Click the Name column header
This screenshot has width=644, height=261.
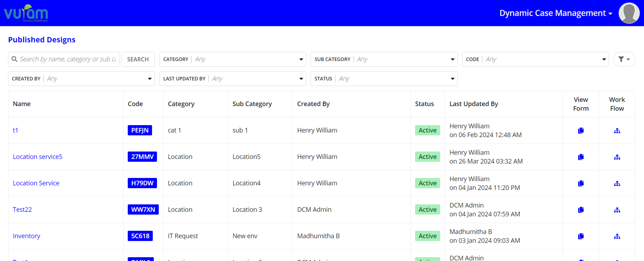[x=22, y=104]
